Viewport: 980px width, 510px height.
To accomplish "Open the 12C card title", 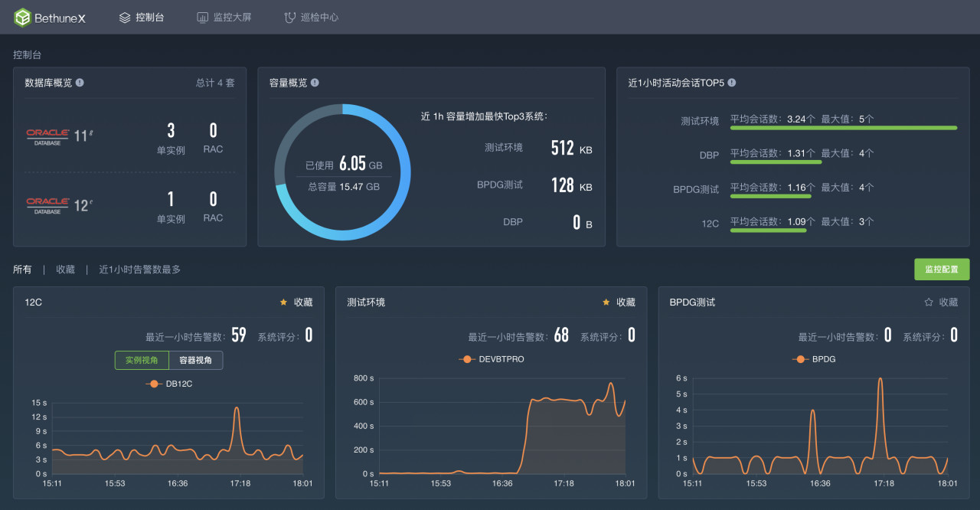I will coord(33,302).
